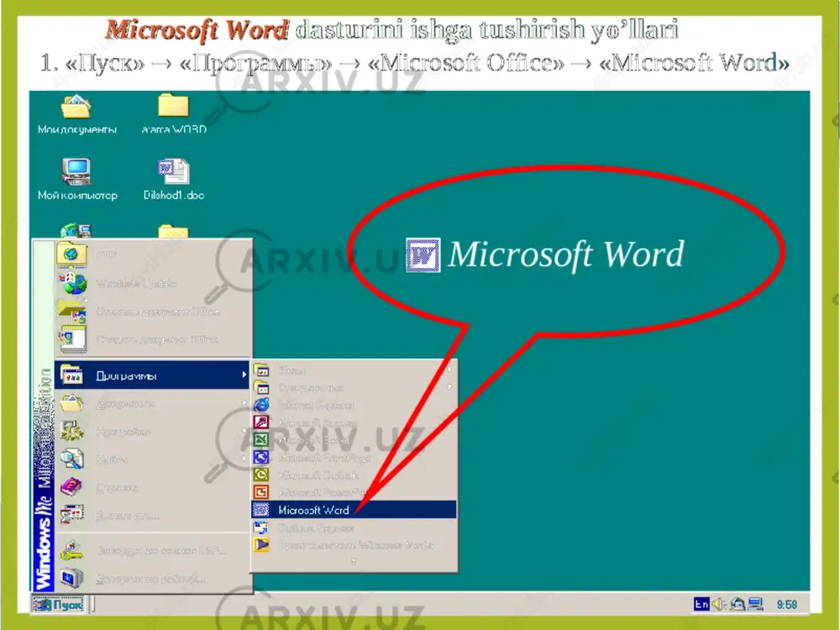
Task: Open the FTP entry in Start menu
Action: point(153,255)
